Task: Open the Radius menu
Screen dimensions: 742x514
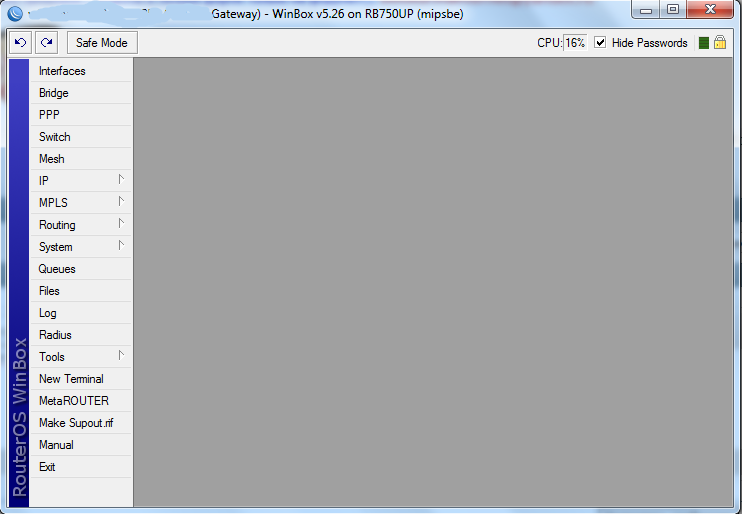Action: click(x=81, y=335)
